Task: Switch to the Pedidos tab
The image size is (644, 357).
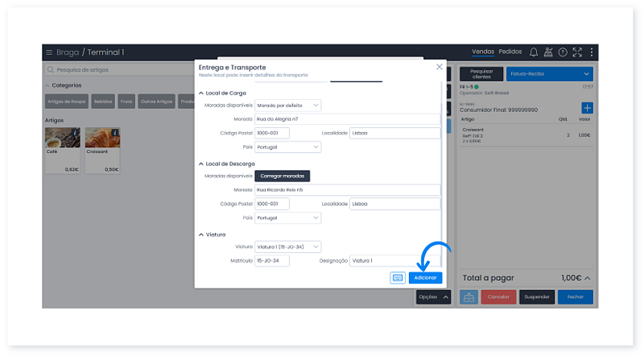Action: click(x=510, y=52)
